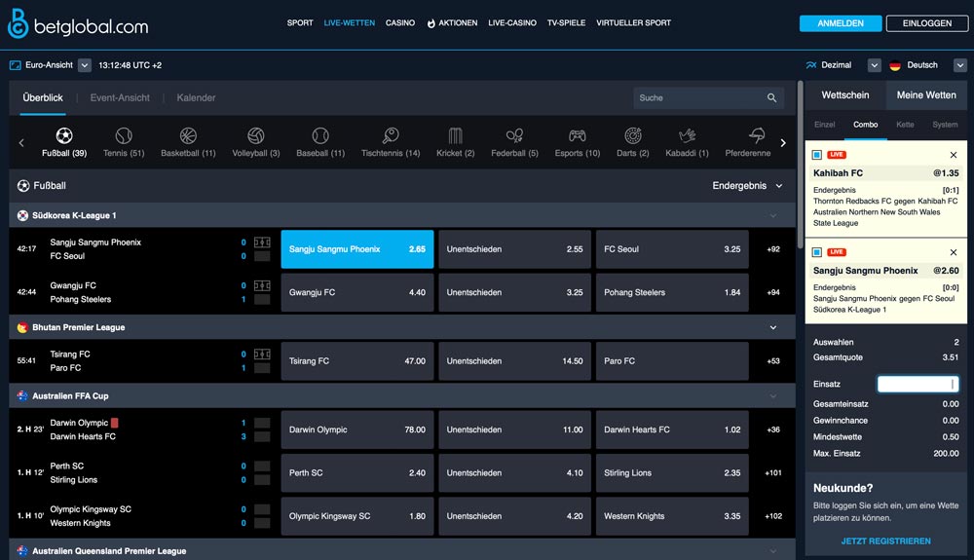Viewport: 974px width, 560px height.
Task: Show +92 more markets for Sangju match
Action: [773, 249]
